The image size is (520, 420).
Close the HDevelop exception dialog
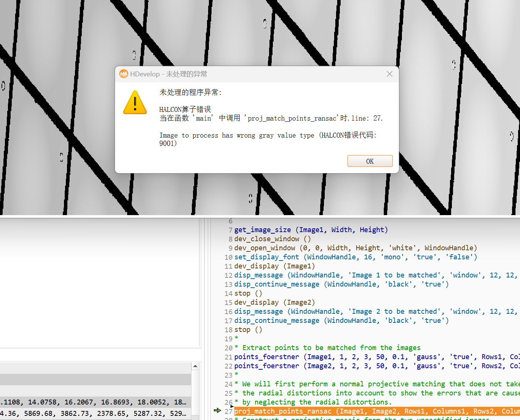click(389, 74)
